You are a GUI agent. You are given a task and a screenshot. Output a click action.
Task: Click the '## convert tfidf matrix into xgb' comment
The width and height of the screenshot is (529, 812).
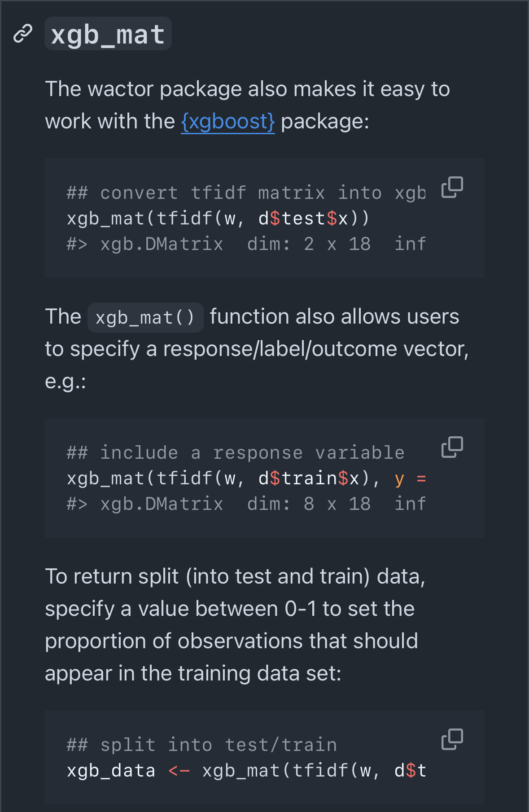pyautogui.click(x=246, y=193)
